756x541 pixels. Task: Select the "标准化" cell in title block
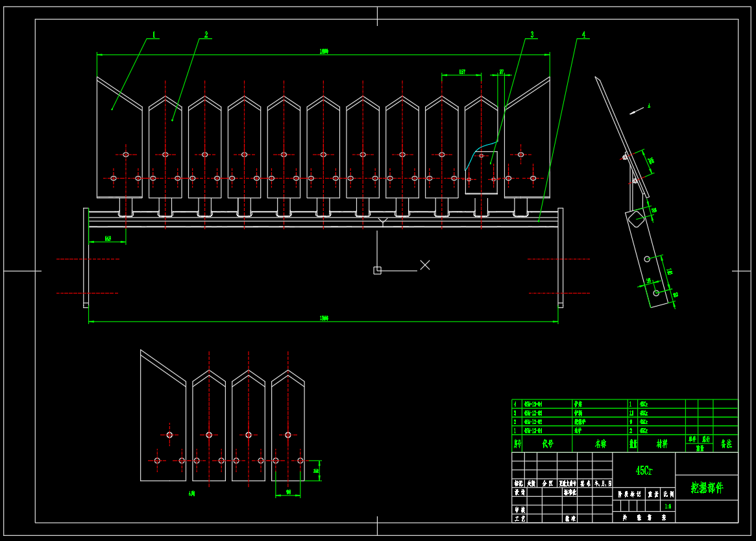tap(570, 492)
